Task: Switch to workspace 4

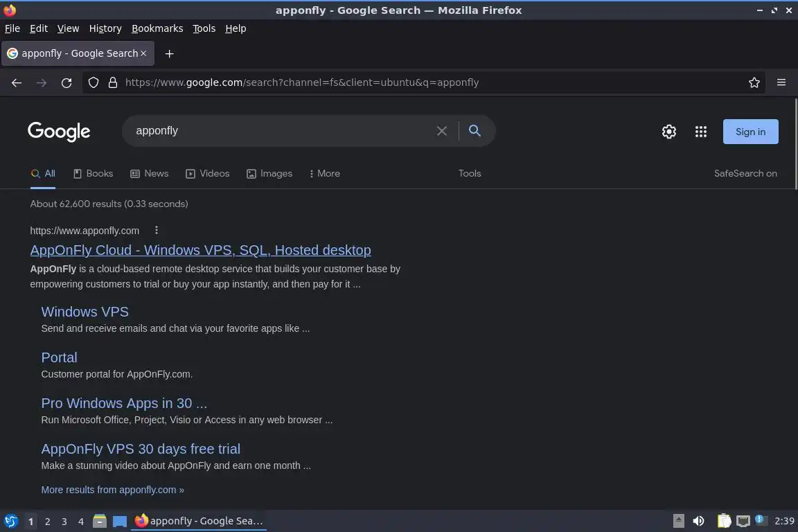Action: [81, 522]
